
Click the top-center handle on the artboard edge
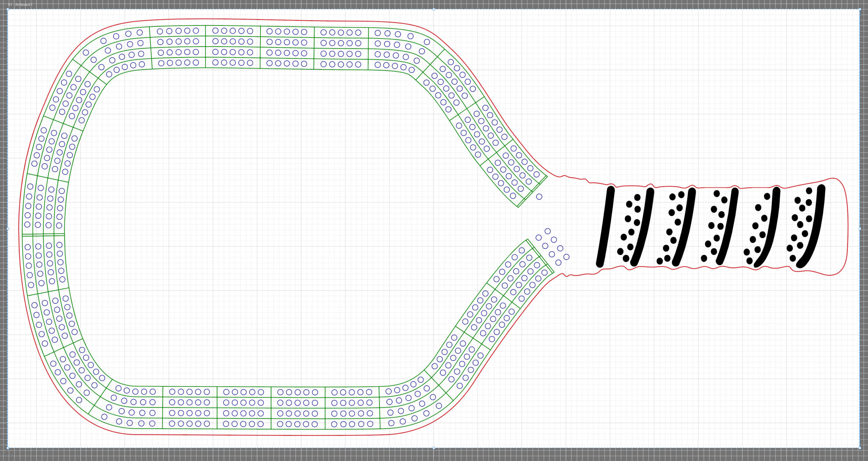tap(434, 9)
